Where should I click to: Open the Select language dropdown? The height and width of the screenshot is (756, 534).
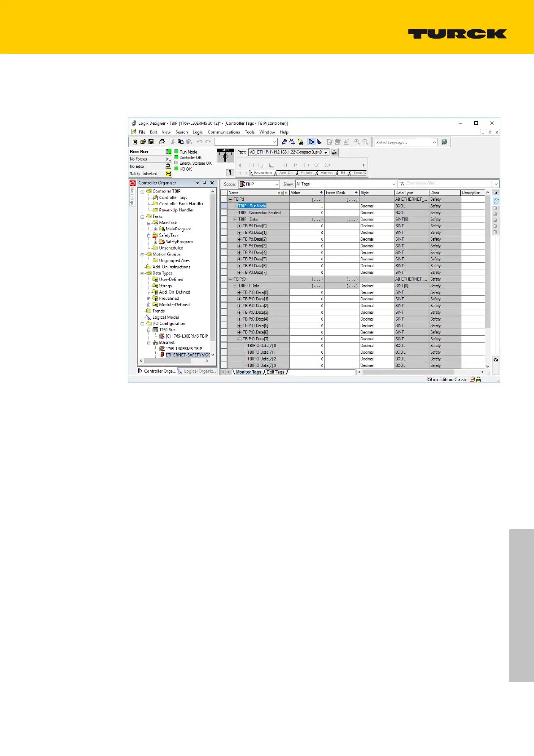point(434,142)
